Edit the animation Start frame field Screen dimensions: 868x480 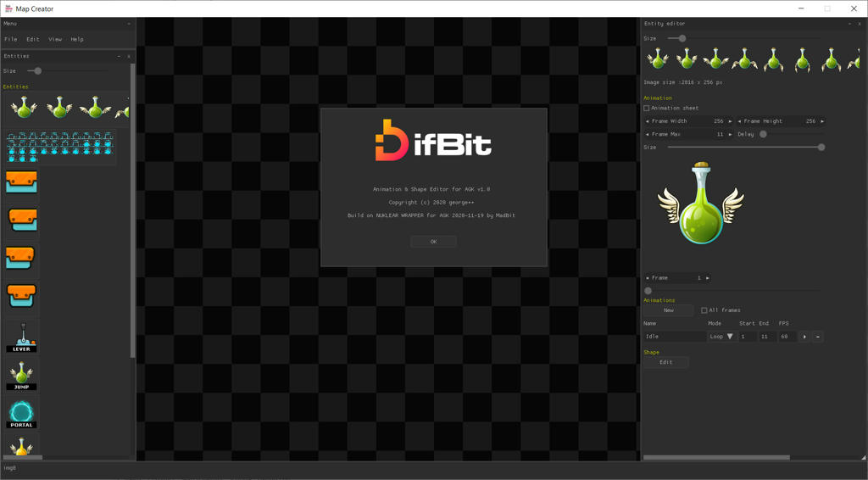[x=748, y=337]
